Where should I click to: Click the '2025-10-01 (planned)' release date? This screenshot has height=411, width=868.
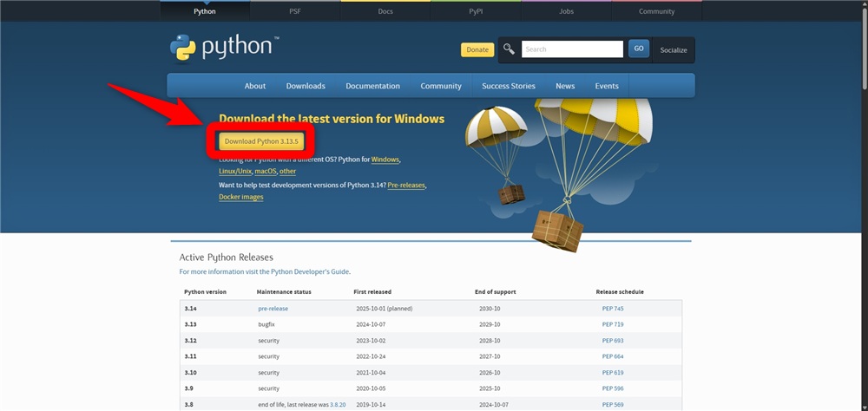pos(385,309)
